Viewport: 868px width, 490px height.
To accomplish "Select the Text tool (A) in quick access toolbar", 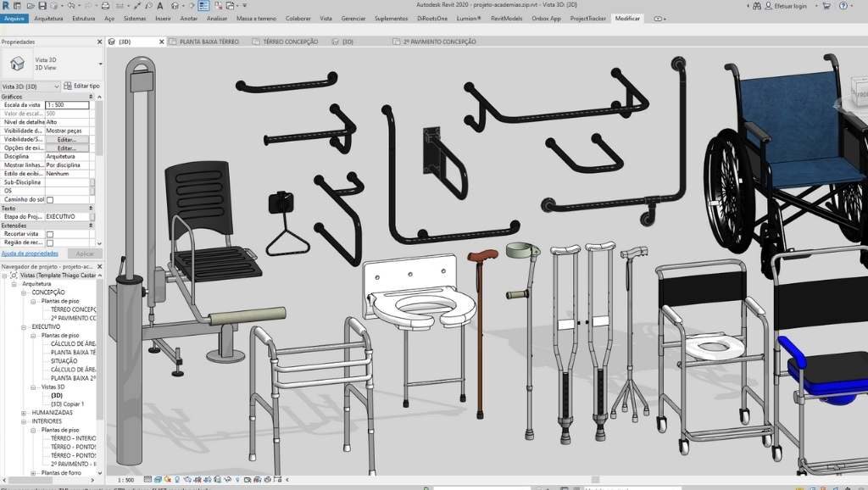I will click(x=161, y=5).
